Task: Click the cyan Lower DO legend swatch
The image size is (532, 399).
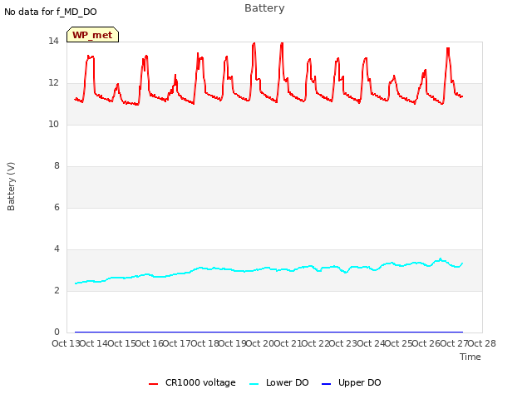Action: 254,384
